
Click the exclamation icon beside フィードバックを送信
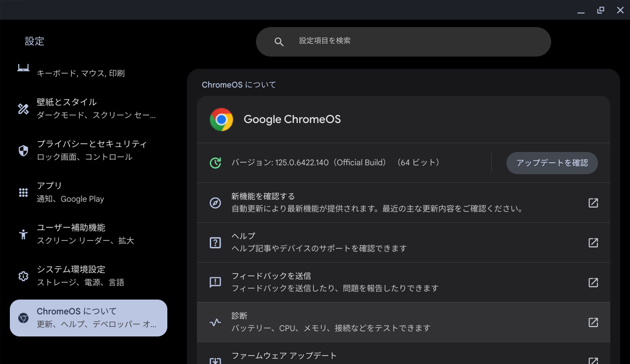(x=215, y=282)
